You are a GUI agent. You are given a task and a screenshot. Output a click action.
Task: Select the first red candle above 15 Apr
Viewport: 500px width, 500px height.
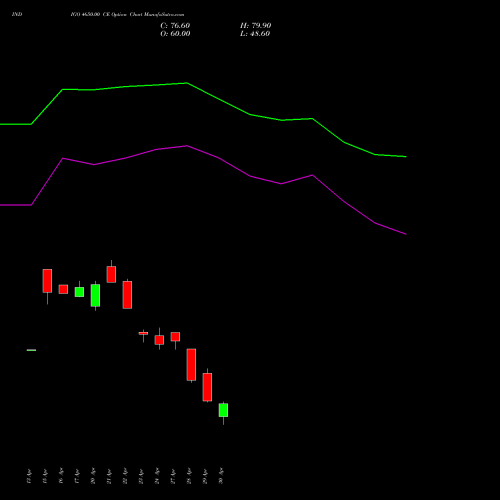pos(47,281)
